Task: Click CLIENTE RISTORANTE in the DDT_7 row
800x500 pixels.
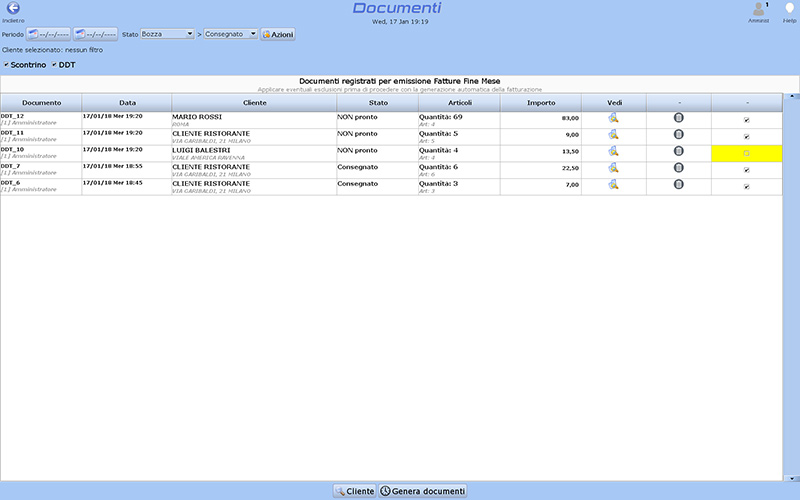Action: [x=211, y=167]
